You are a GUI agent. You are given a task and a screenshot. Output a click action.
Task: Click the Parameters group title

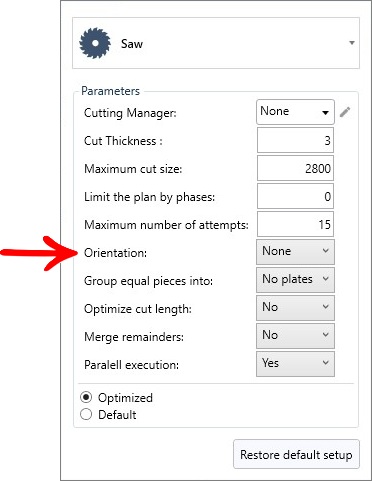tap(110, 91)
